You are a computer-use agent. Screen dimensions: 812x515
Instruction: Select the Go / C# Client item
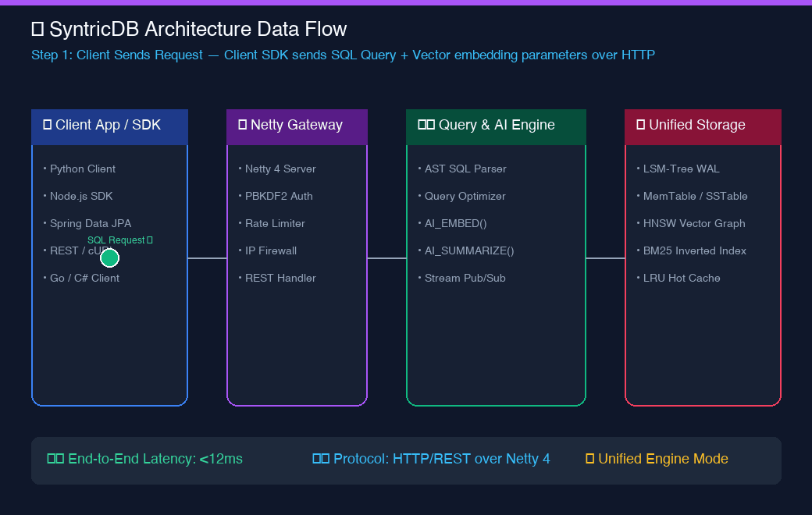point(81,278)
